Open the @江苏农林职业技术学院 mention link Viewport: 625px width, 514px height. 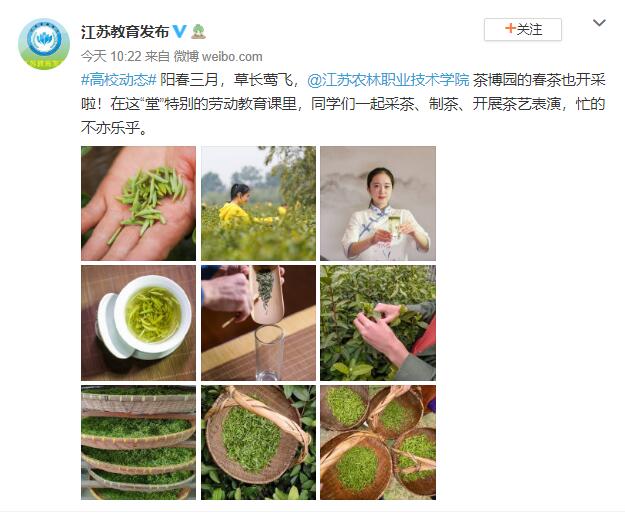click(x=388, y=80)
